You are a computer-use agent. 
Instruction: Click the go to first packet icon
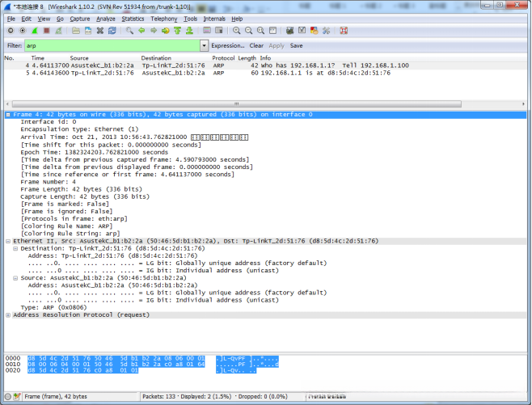(x=177, y=31)
